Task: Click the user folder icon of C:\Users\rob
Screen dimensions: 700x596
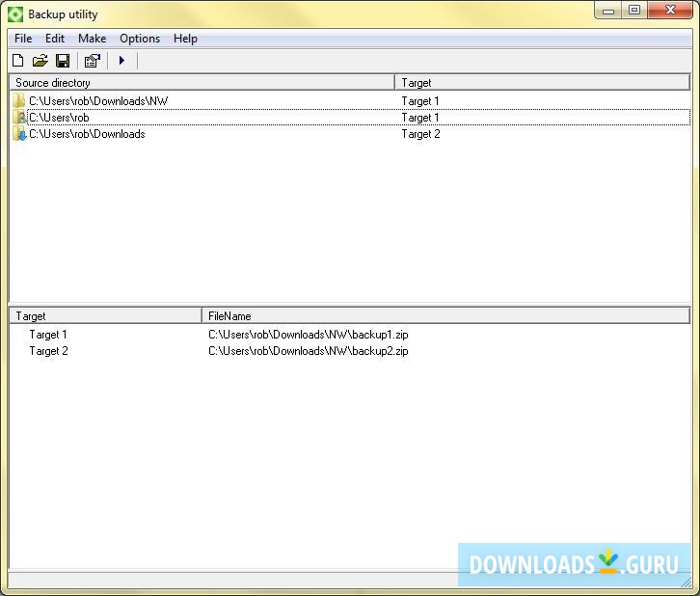Action: 19,117
